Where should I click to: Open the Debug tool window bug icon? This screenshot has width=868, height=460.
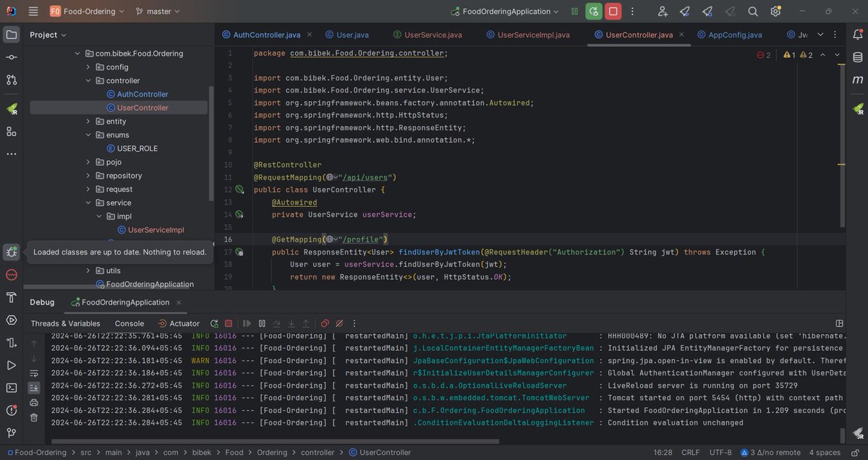12,252
